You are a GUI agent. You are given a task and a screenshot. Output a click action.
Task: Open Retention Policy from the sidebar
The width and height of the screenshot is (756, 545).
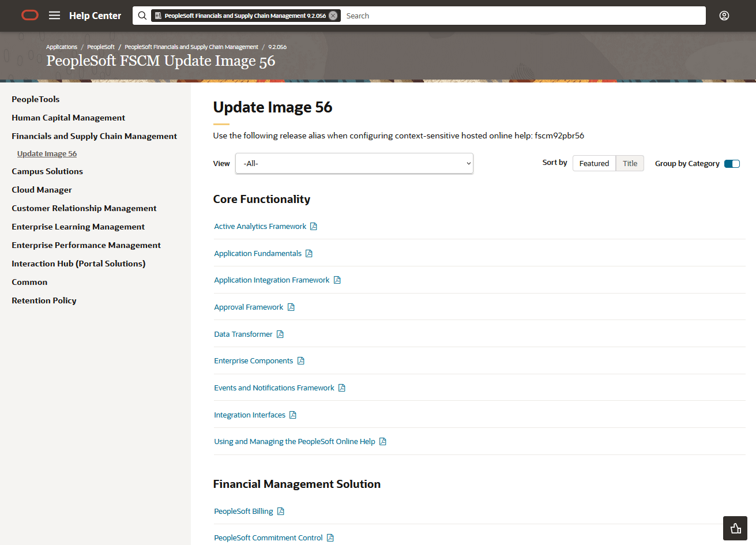44,300
